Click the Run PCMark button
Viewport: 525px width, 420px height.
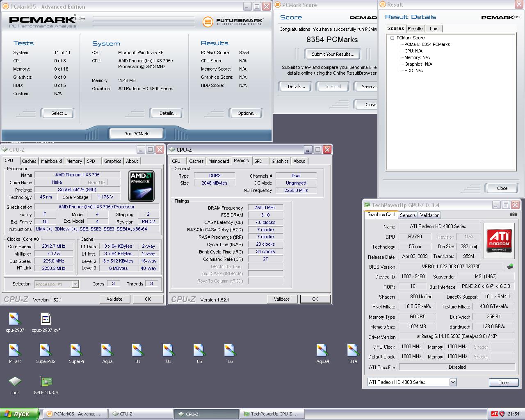(136, 134)
